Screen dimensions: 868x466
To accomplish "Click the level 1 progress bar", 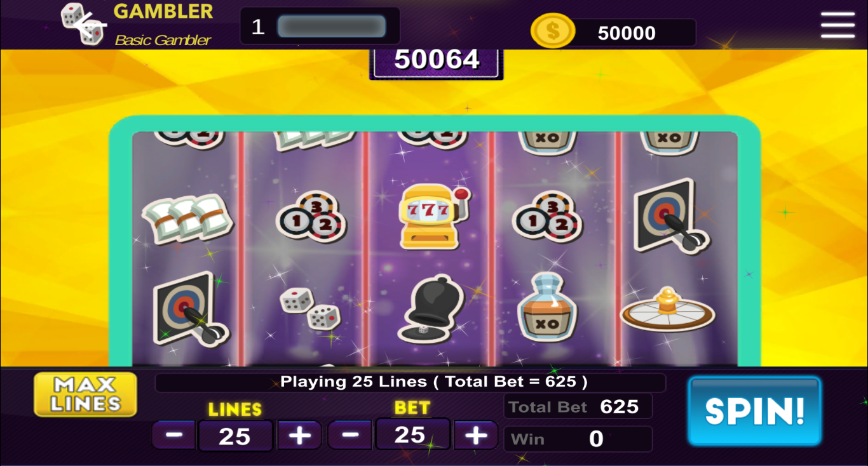I will [332, 27].
